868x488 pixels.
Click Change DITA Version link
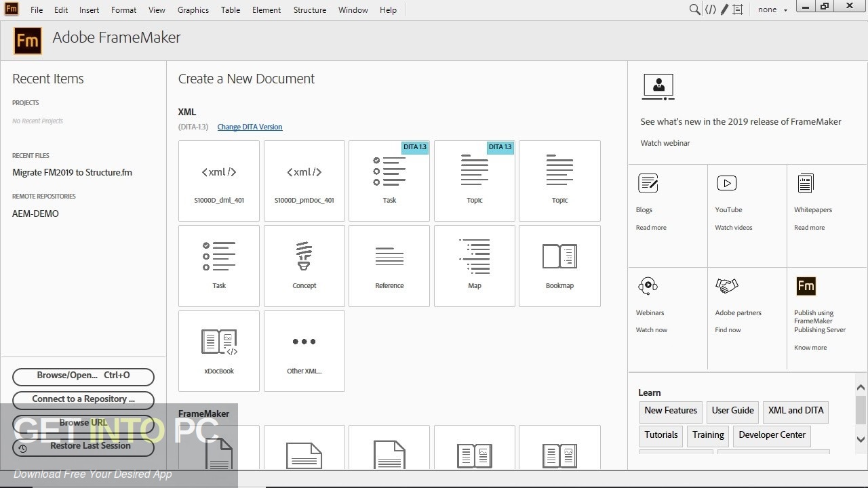pyautogui.click(x=250, y=127)
